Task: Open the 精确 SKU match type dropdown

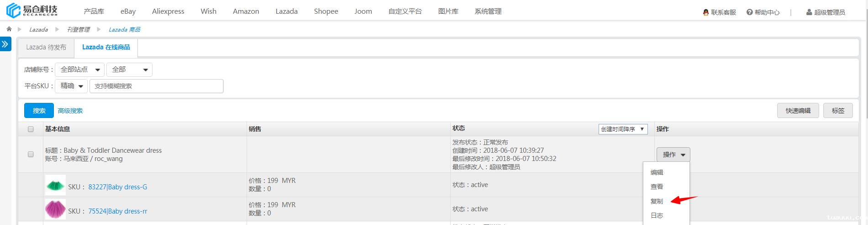Action: tap(71, 86)
